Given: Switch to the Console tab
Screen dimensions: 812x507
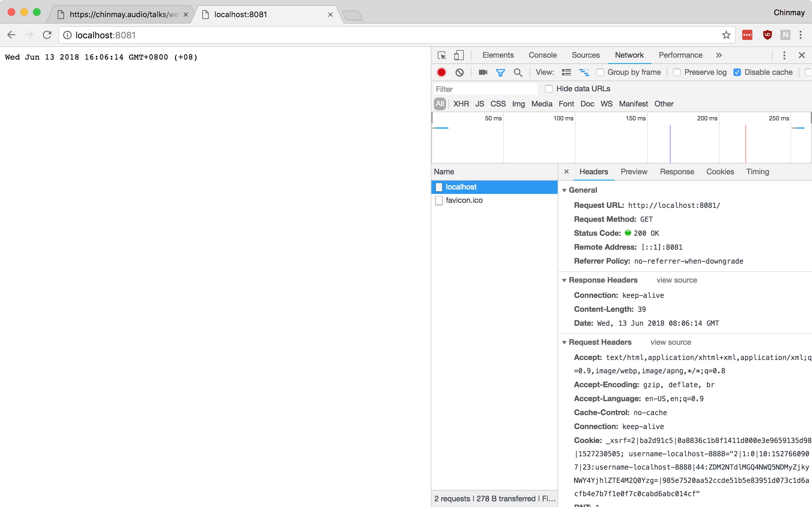Looking at the screenshot, I should [x=543, y=55].
